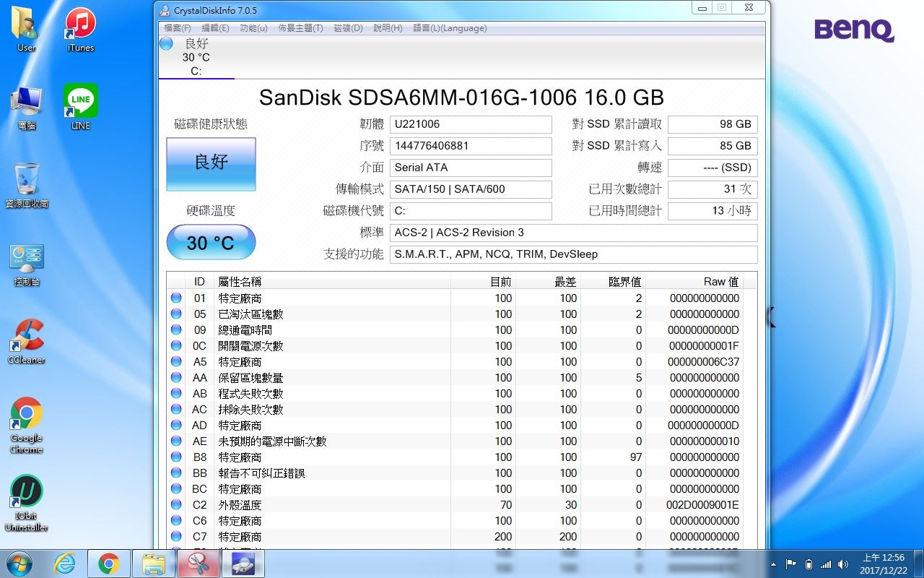Click the 屬性名稱 column header
The height and width of the screenshot is (578, 924).
[x=332, y=281]
